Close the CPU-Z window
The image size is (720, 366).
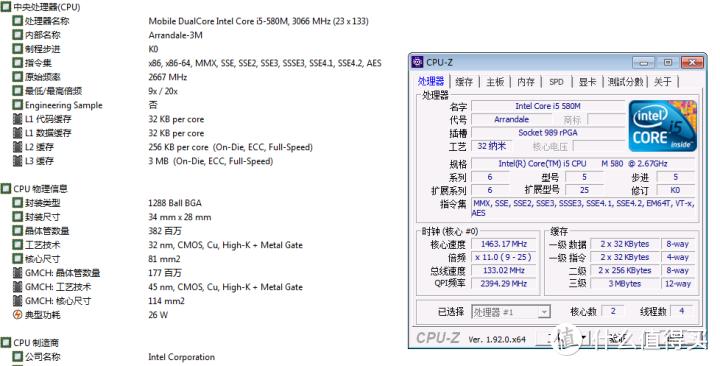click(x=692, y=62)
